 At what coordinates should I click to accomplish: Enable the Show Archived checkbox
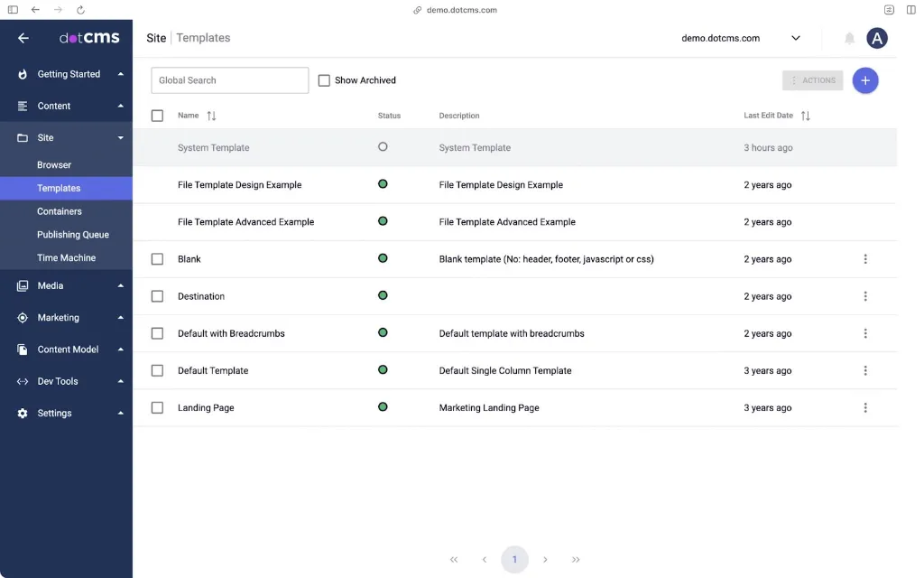click(324, 80)
